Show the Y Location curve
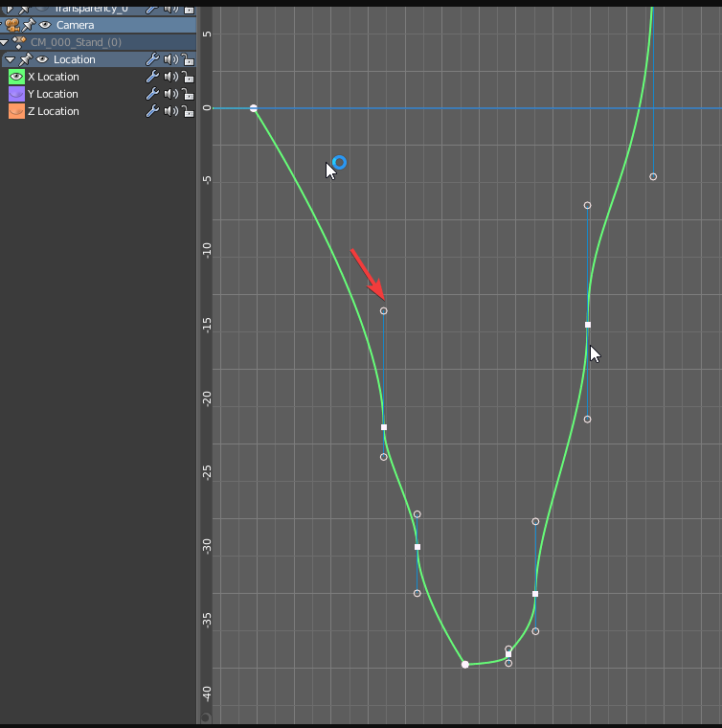The height and width of the screenshot is (728, 722). 16,94
